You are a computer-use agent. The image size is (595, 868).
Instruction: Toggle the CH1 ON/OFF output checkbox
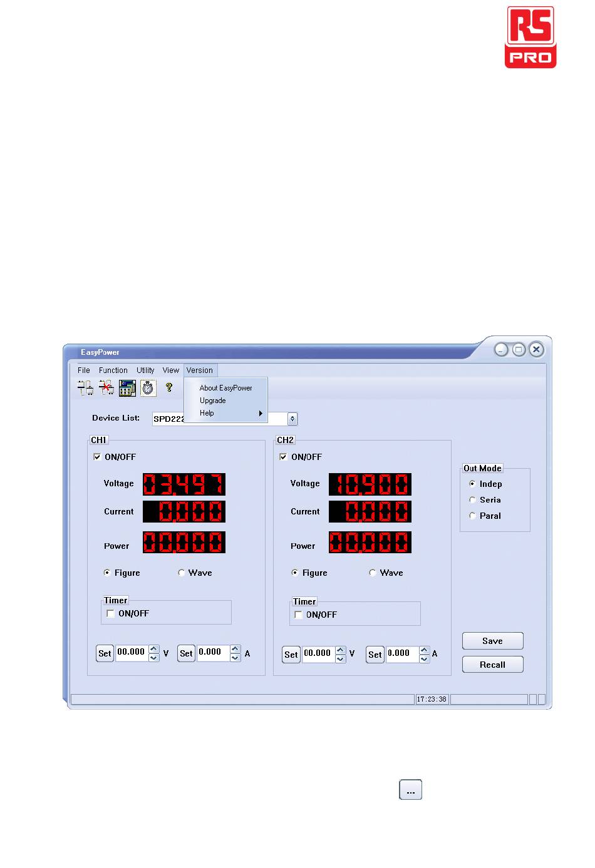pyautogui.click(x=97, y=457)
